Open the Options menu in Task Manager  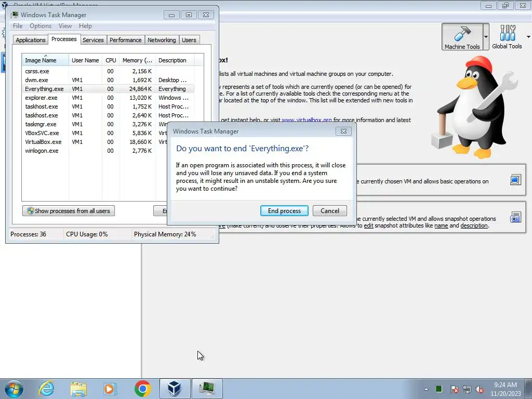click(x=41, y=26)
